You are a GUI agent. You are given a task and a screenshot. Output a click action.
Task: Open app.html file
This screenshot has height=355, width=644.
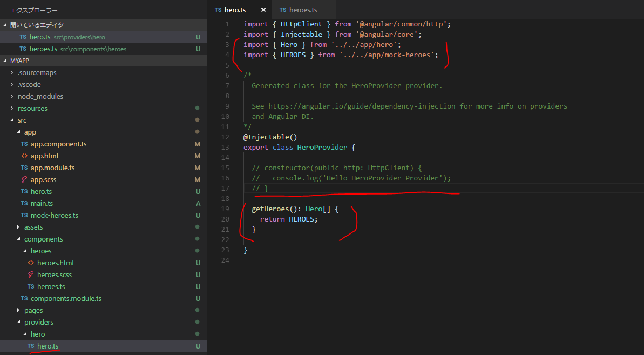point(44,156)
